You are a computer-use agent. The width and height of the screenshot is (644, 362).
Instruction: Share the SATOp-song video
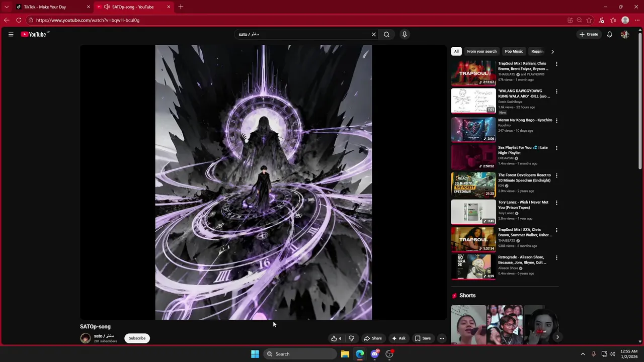click(373, 338)
